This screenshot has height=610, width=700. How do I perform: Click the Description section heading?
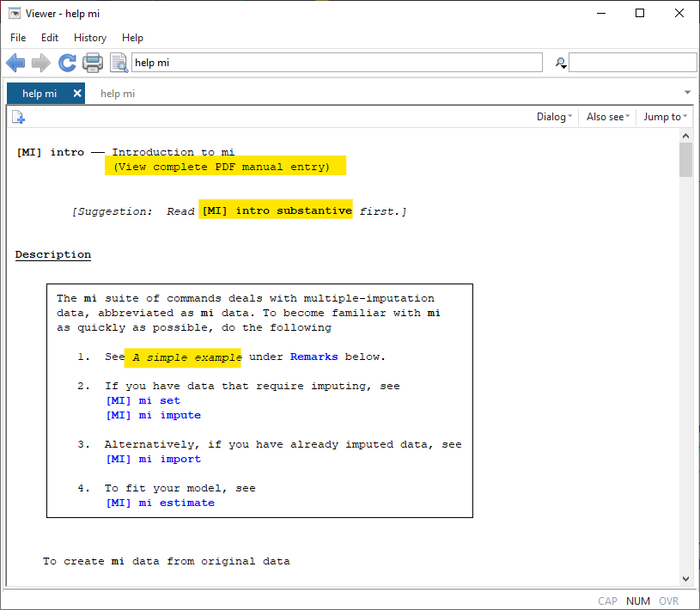53,254
